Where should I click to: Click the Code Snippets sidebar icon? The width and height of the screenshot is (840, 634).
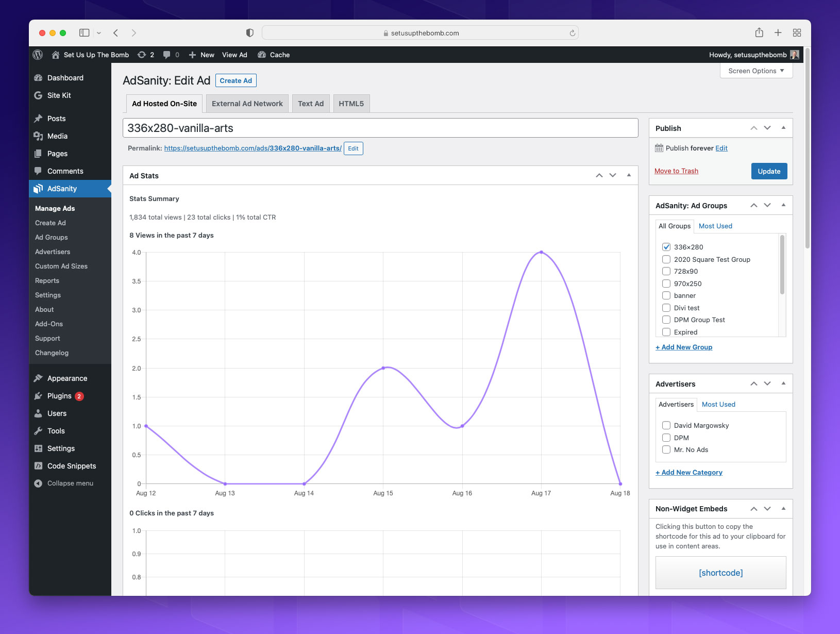[39, 466]
